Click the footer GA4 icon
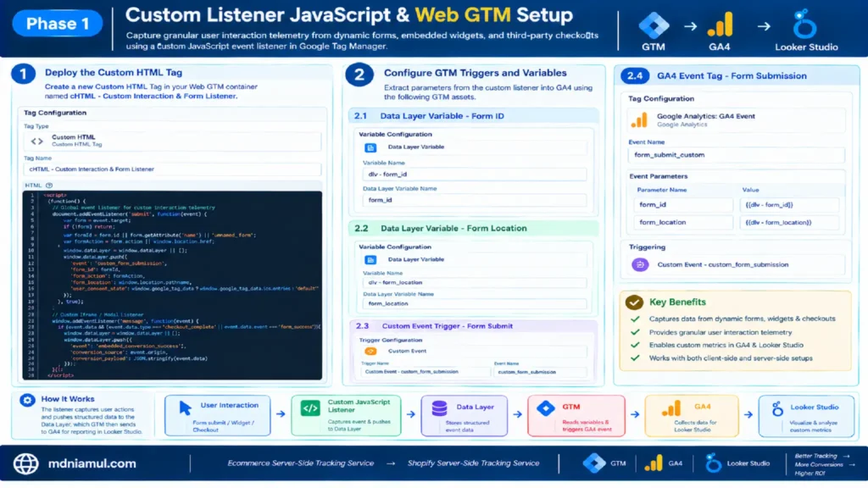This screenshot has width=868, height=488. pos(654,463)
